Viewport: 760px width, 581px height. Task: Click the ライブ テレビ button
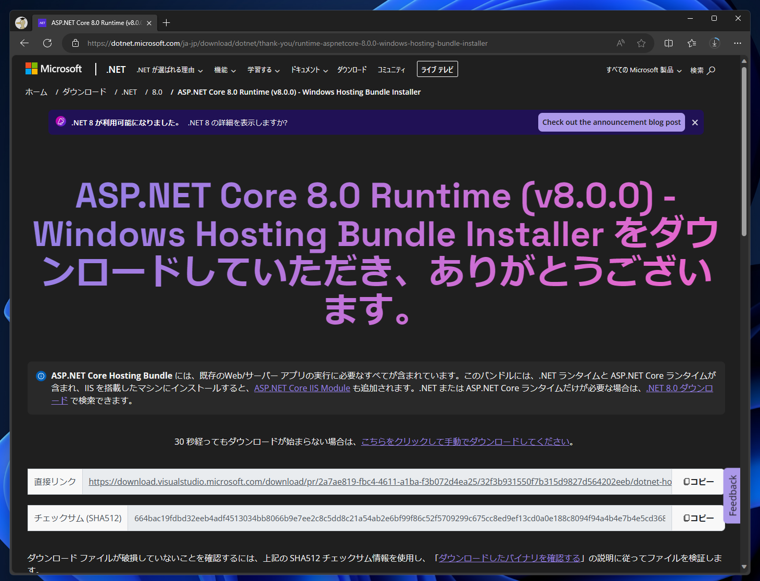pos(437,69)
